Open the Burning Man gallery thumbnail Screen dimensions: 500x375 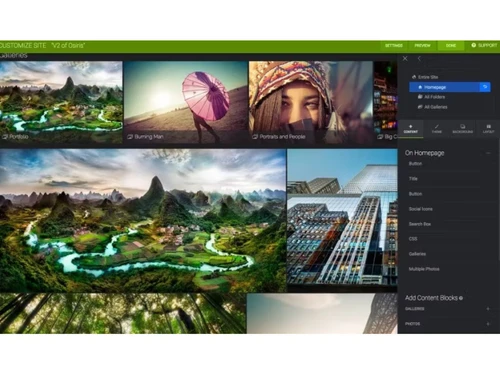click(186, 102)
